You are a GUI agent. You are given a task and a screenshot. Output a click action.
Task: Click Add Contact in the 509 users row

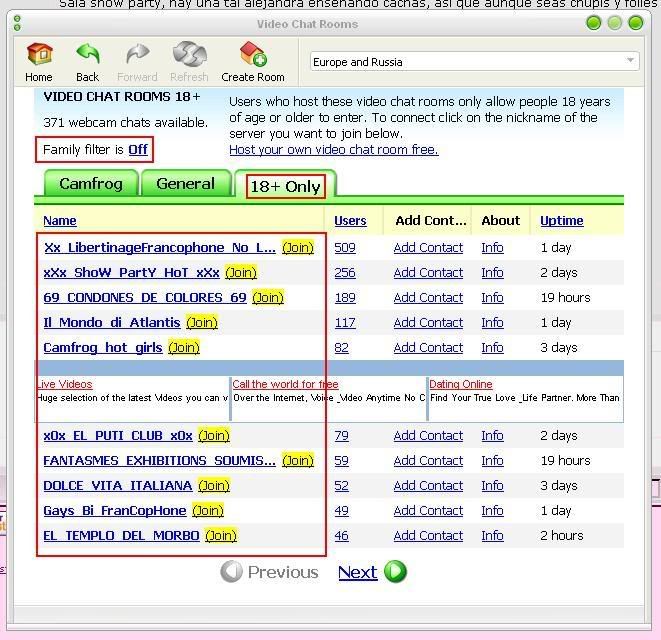click(x=428, y=247)
